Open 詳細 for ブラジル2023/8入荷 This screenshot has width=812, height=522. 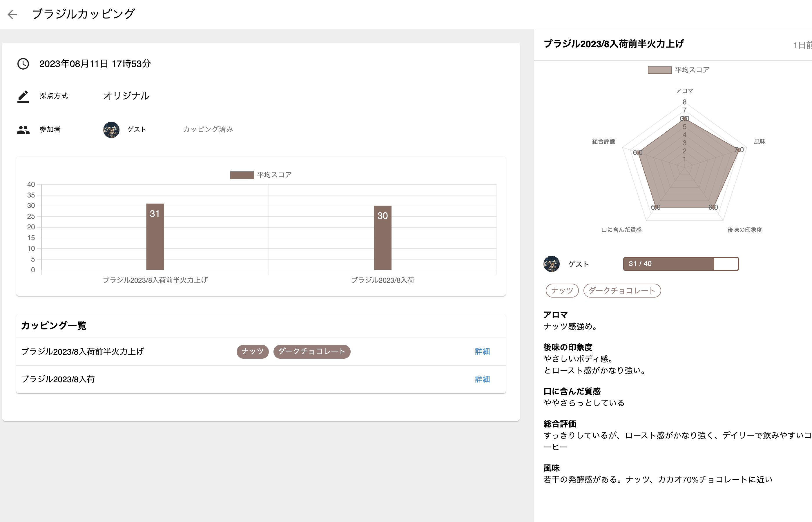(x=482, y=379)
